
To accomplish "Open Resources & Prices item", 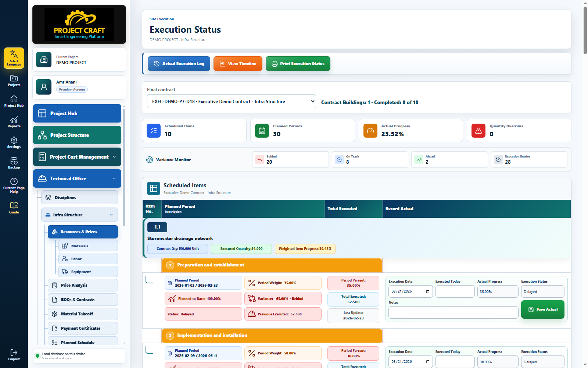I will coord(83,232).
